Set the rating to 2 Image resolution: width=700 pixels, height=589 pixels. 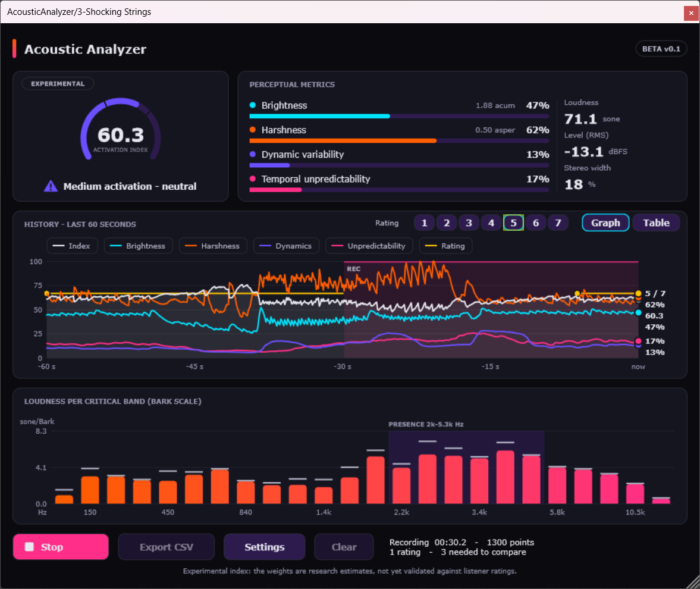tap(447, 223)
